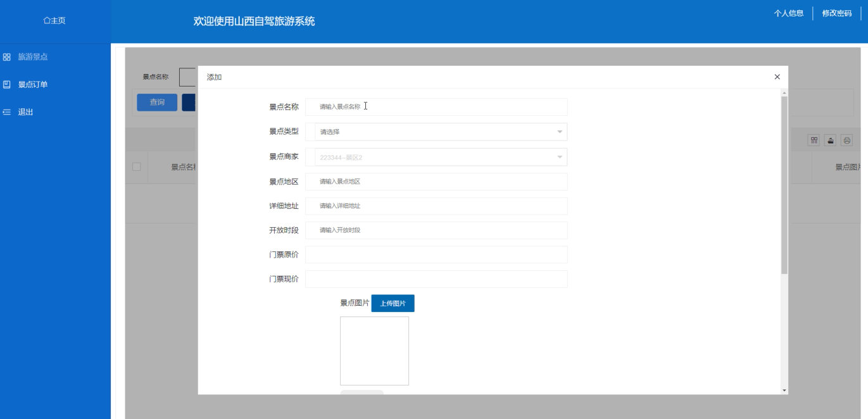This screenshot has height=419, width=868.
Task: Click the scrollbar down arrow in dialog
Action: (784, 391)
